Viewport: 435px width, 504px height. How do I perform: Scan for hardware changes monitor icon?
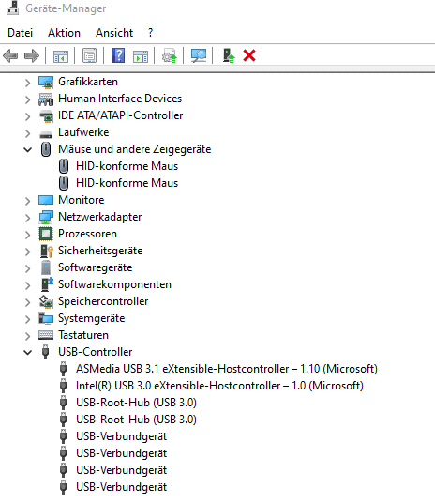[x=199, y=55]
